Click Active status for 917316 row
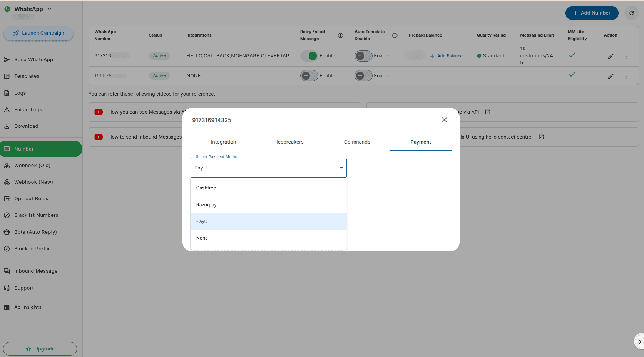The image size is (644, 357). click(x=159, y=56)
